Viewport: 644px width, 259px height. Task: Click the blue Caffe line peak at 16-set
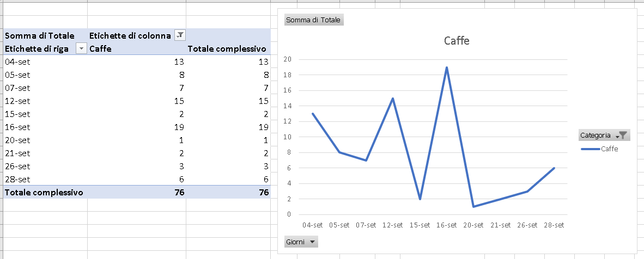click(x=446, y=67)
